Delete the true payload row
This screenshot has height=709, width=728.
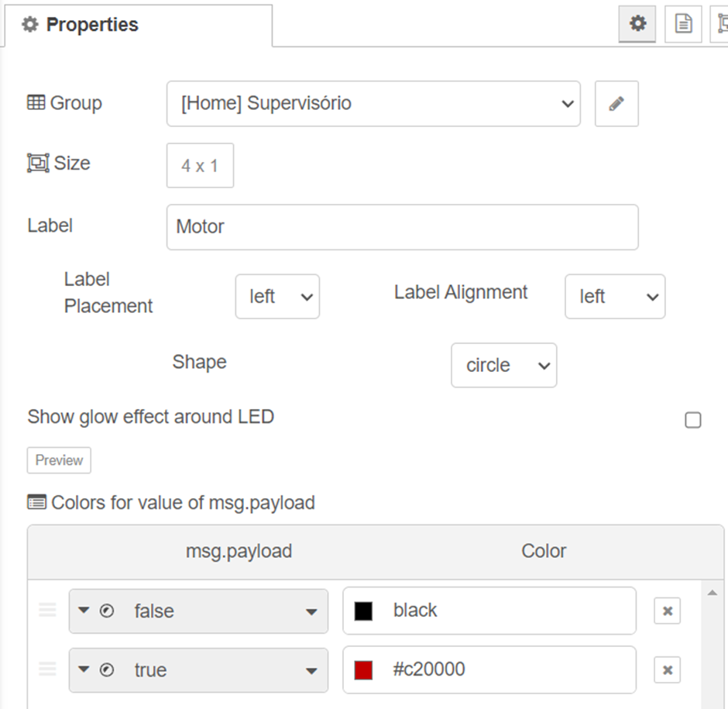coord(667,670)
